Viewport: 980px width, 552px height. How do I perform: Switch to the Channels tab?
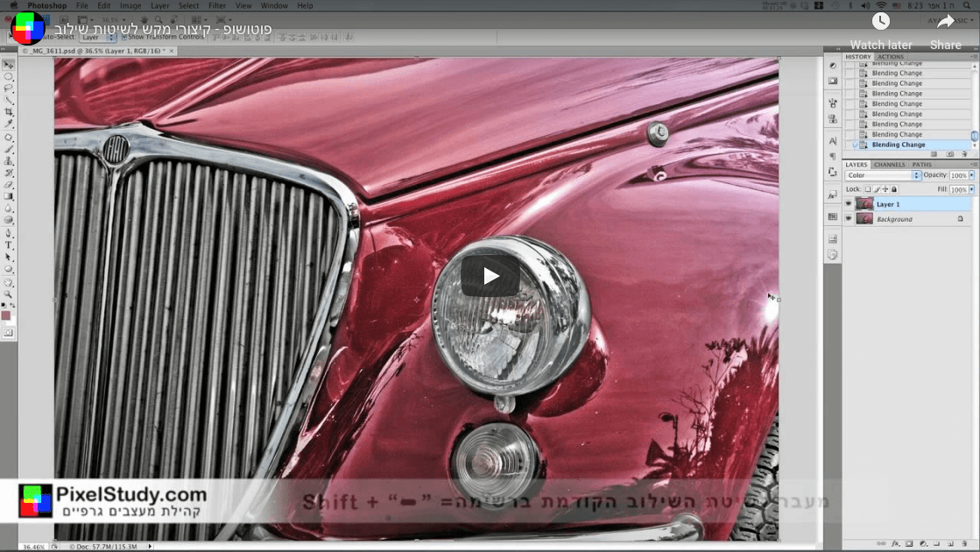[x=889, y=165]
